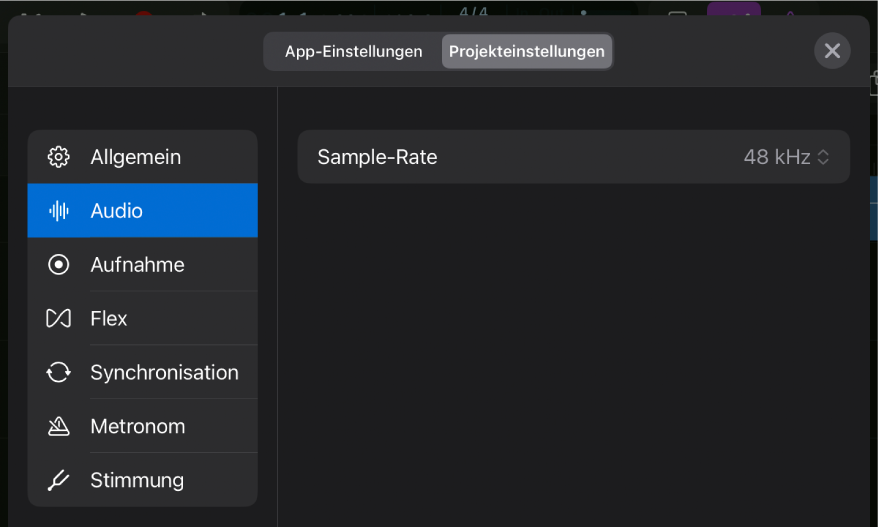Open the Aufnahme settings label
Viewport: 878px width, 527px height.
[x=137, y=265]
